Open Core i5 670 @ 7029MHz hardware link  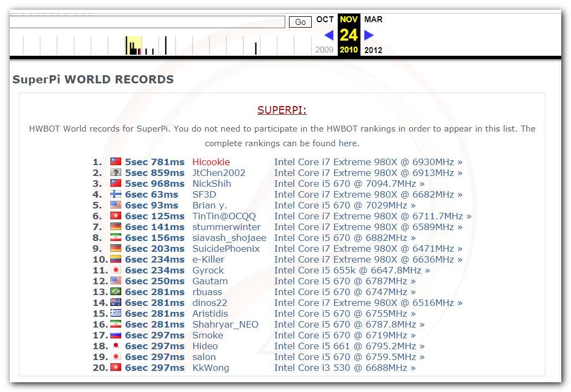(345, 205)
